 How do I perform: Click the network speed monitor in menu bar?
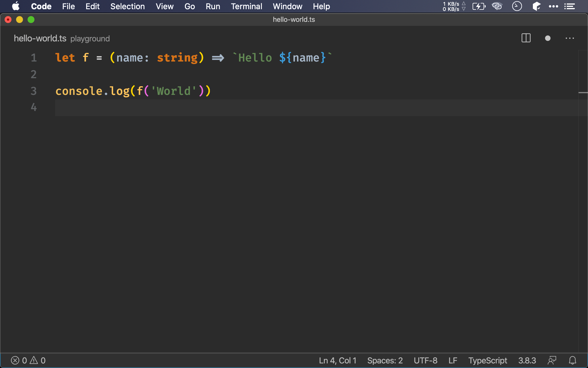pos(454,6)
